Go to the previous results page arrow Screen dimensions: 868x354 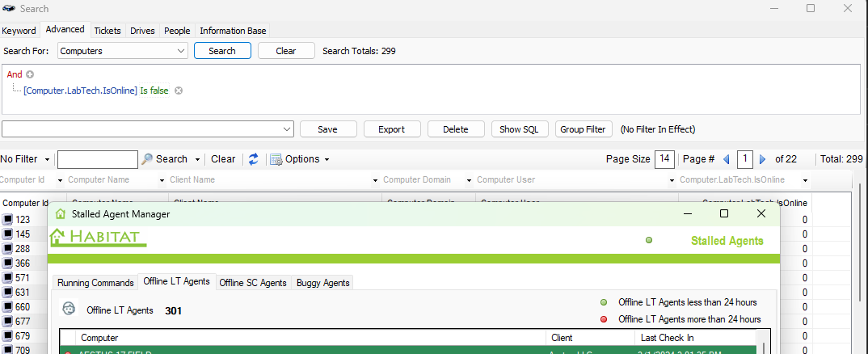coord(726,159)
